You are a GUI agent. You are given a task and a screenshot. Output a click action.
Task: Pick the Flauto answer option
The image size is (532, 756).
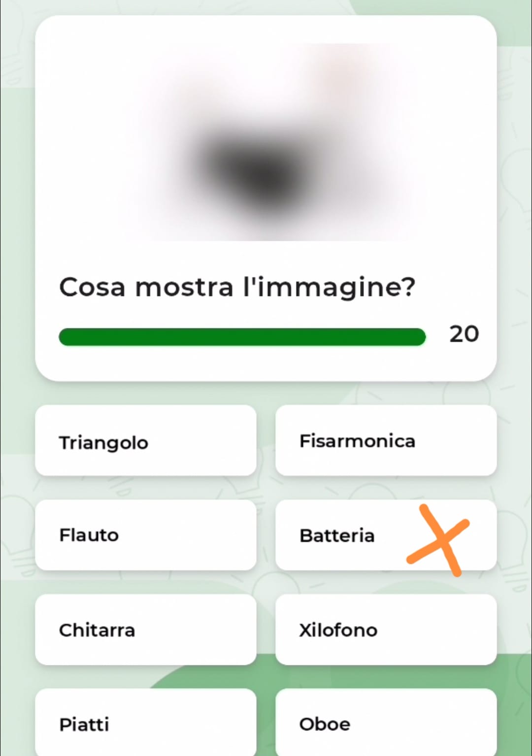point(145,535)
